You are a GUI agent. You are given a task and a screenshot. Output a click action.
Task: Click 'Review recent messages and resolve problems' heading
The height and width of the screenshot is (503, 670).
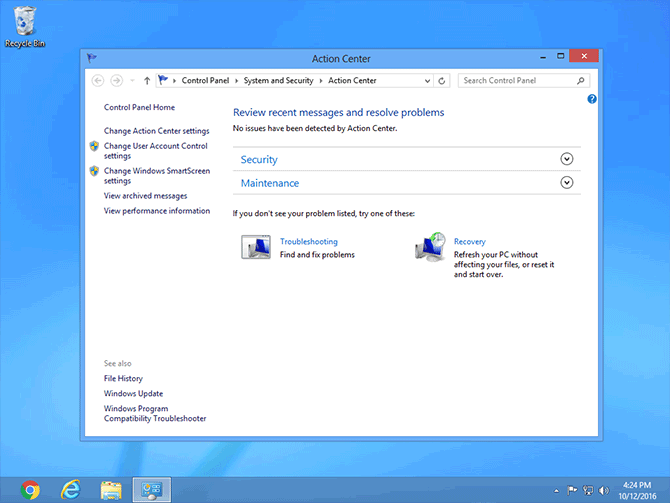point(338,112)
